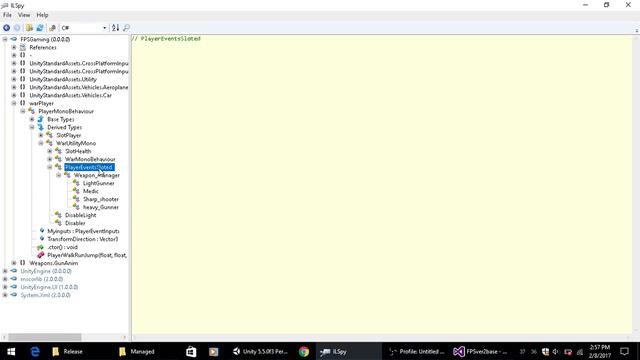Expand the Weapons.GunAnim namespace
The image size is (640, 360).
14,263
